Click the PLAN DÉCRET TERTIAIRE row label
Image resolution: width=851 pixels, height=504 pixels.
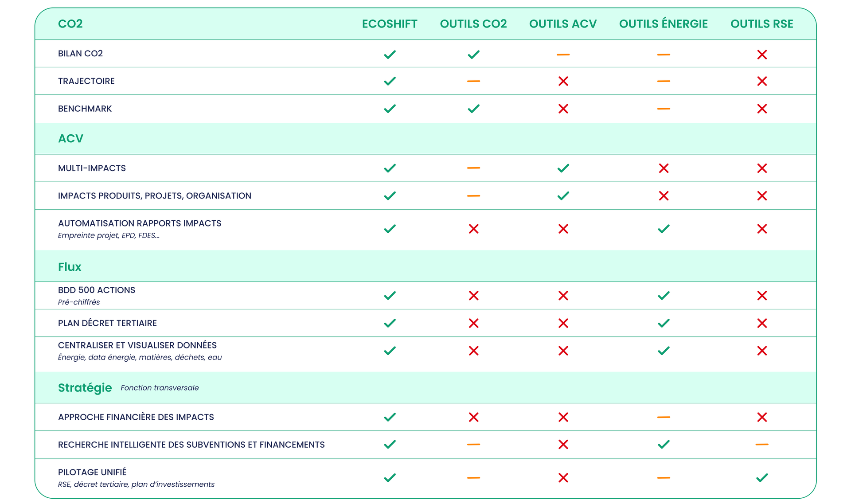[107, 323]
